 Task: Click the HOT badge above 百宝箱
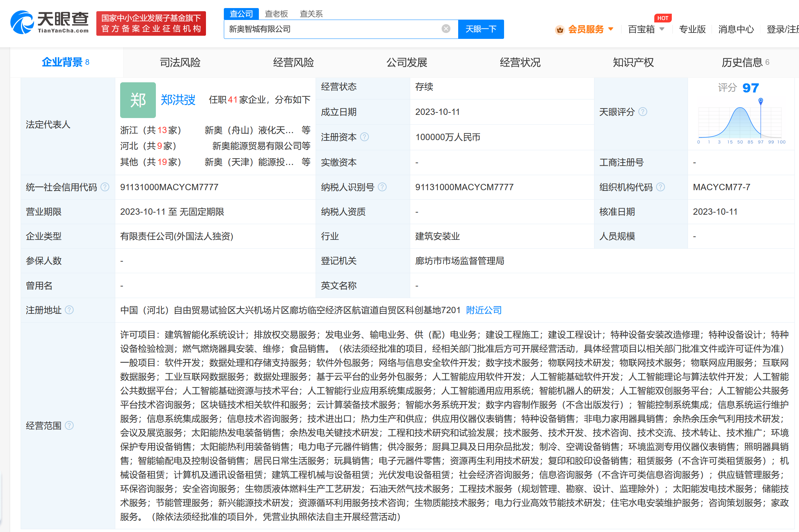[x=663, y=18]
